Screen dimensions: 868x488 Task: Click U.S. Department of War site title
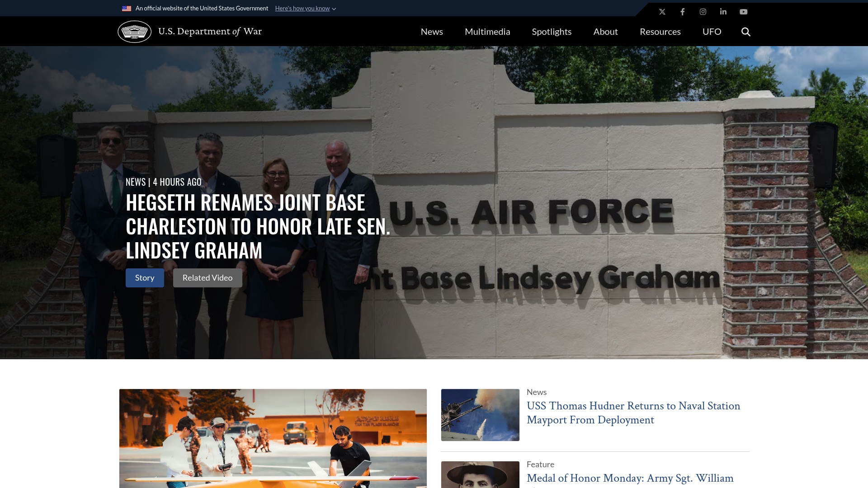tap(210, 31)
